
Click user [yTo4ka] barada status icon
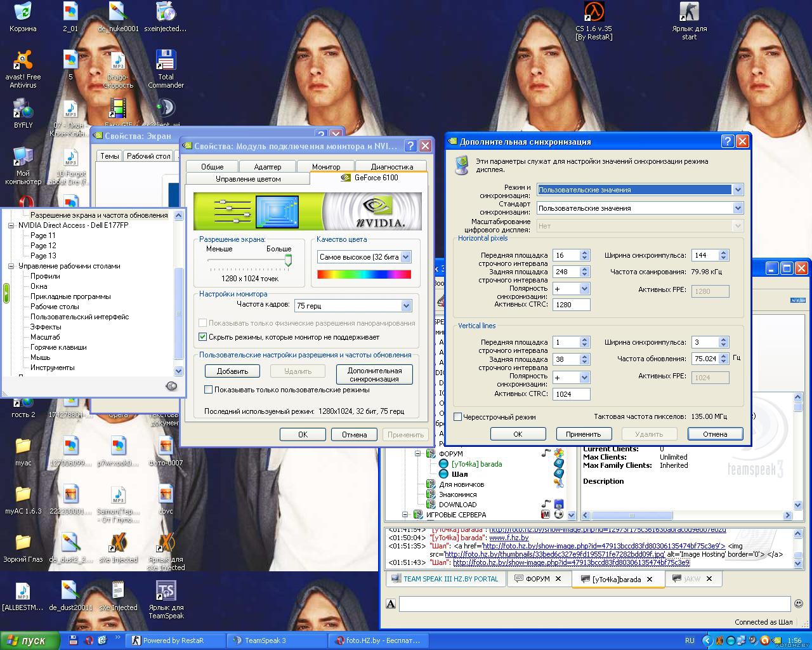pos(444,464)
